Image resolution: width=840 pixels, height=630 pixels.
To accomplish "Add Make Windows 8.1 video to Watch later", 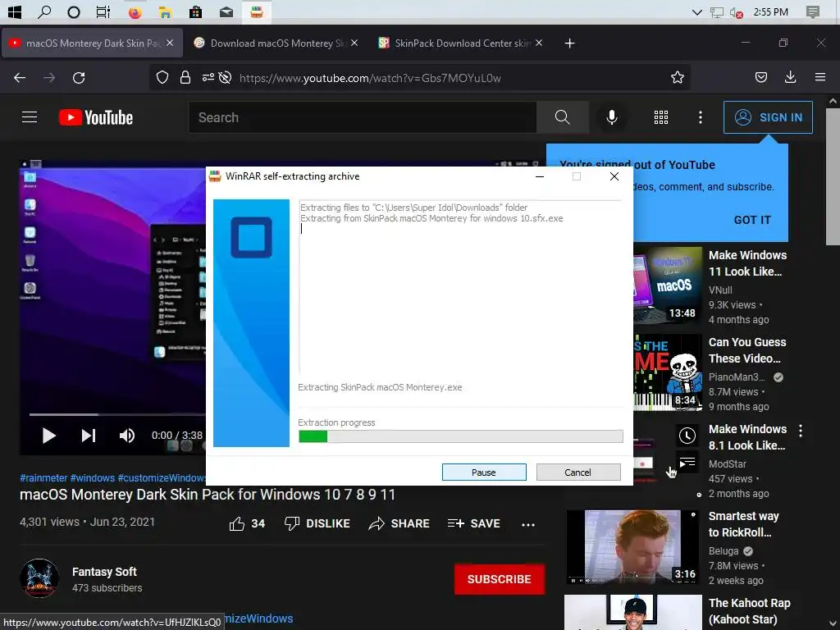I will pyautogui.click(x=687, y=436).
